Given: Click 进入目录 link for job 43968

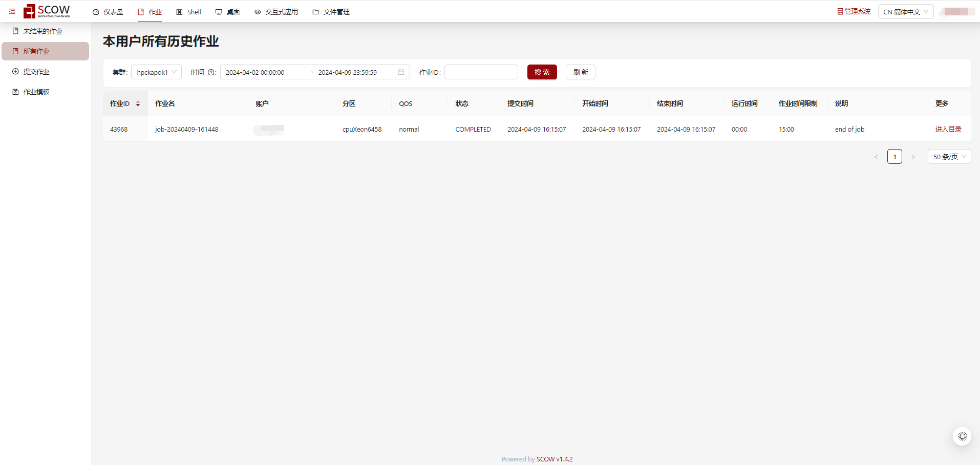Looking at the screenshot, I should (948, 129).
